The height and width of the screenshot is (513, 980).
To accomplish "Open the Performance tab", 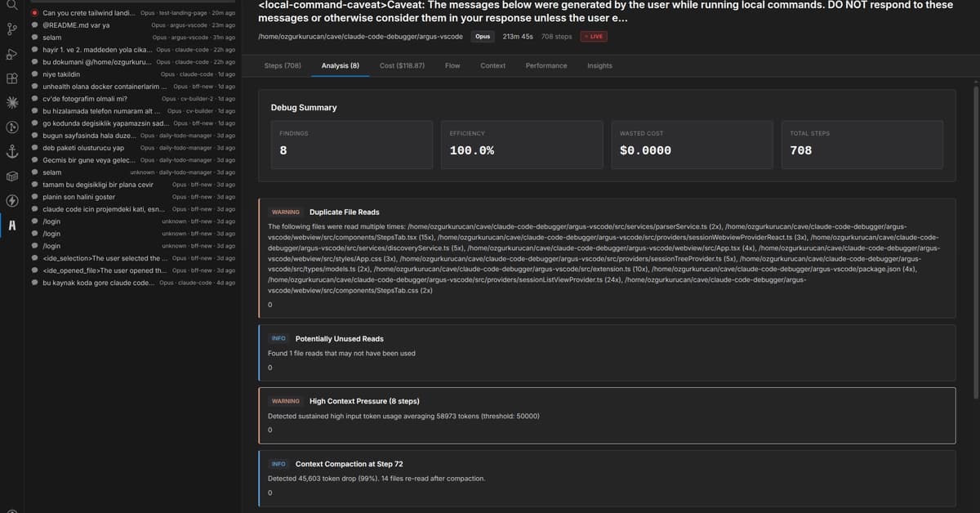I will 546,65.
